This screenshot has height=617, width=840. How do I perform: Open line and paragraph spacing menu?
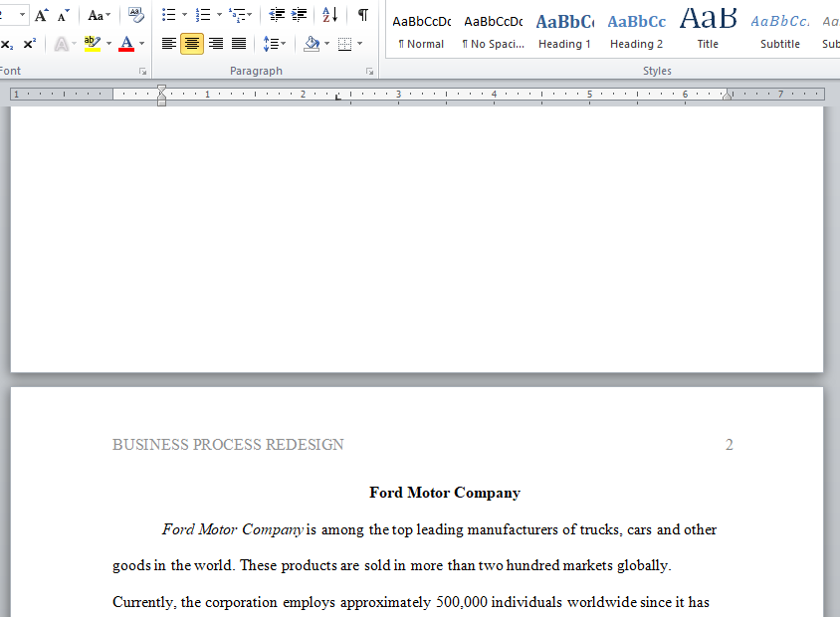(x=275, y=44)
